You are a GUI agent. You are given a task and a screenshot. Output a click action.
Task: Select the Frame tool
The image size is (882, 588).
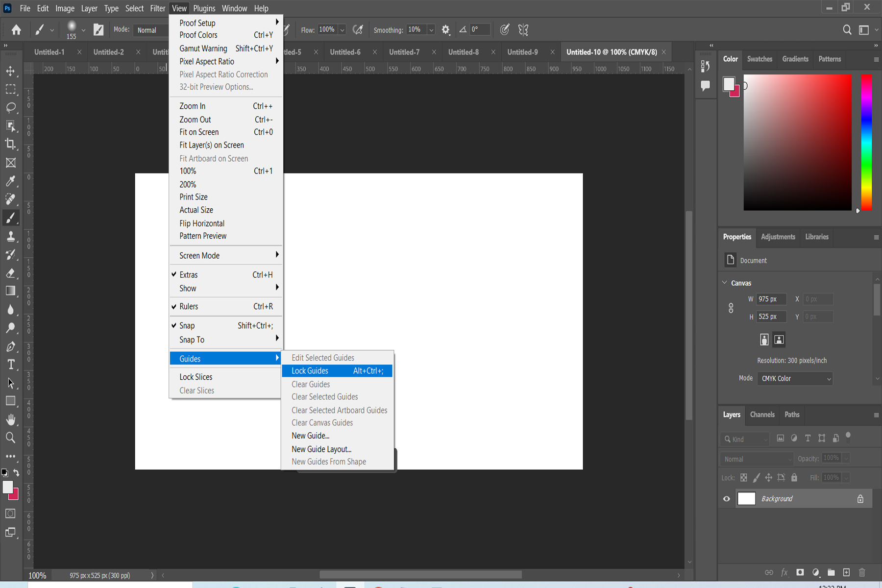[x=10, y=163]
